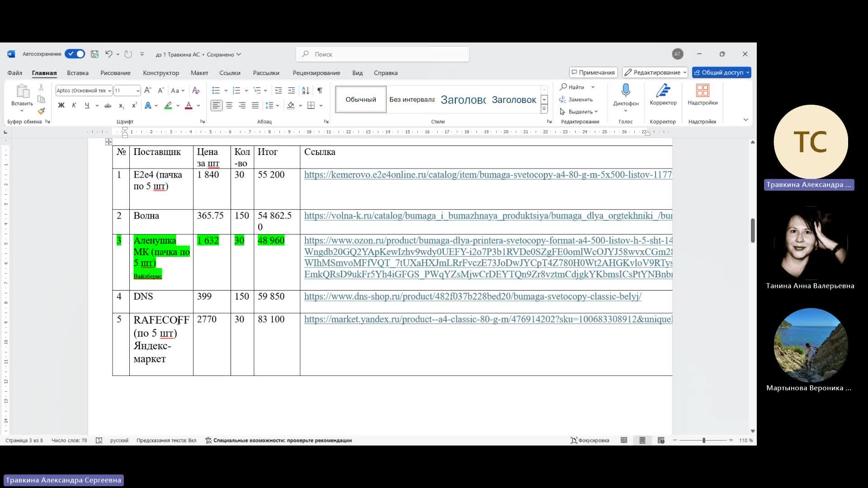Decrease paragraph indent

click(x=278, y=90)
